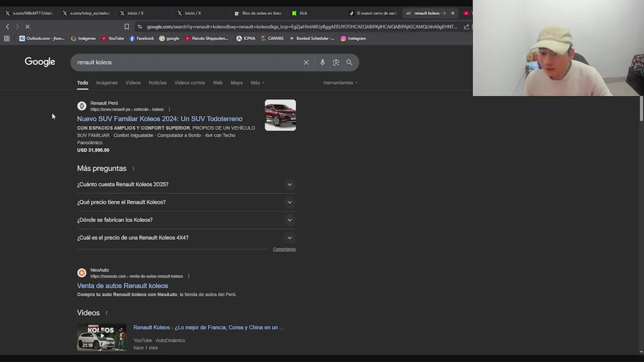Open the Más dropdown in search filters
The width and height of the screenshot is (644, 362).
tap(257, 82)
